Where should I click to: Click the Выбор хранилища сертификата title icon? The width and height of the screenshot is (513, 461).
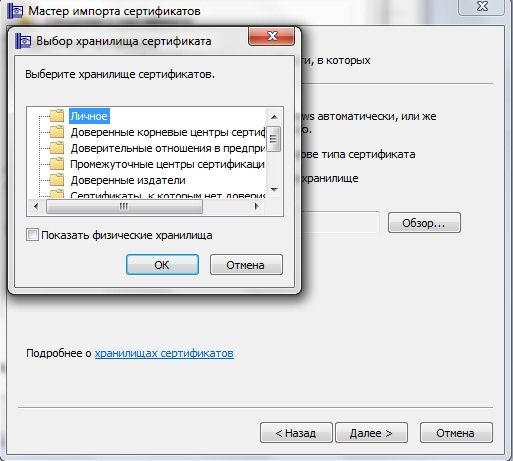click(x=23, y=41)
